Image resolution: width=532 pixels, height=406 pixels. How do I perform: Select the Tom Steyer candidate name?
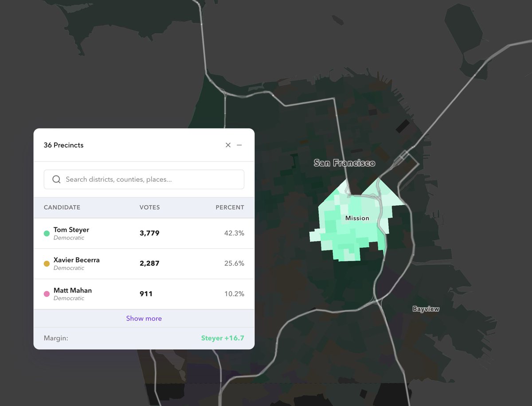71,230
